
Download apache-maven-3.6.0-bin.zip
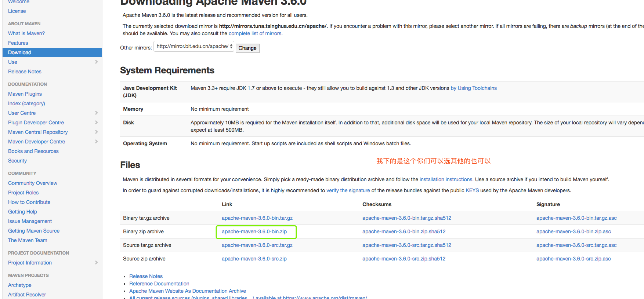click(254, 231)
